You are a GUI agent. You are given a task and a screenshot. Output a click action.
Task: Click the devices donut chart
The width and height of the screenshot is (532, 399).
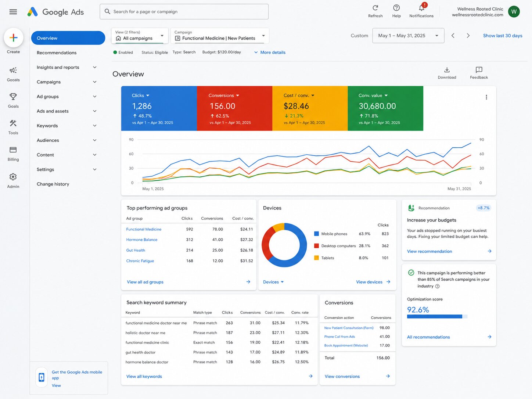pyautogui.click(x=284, y=245)
